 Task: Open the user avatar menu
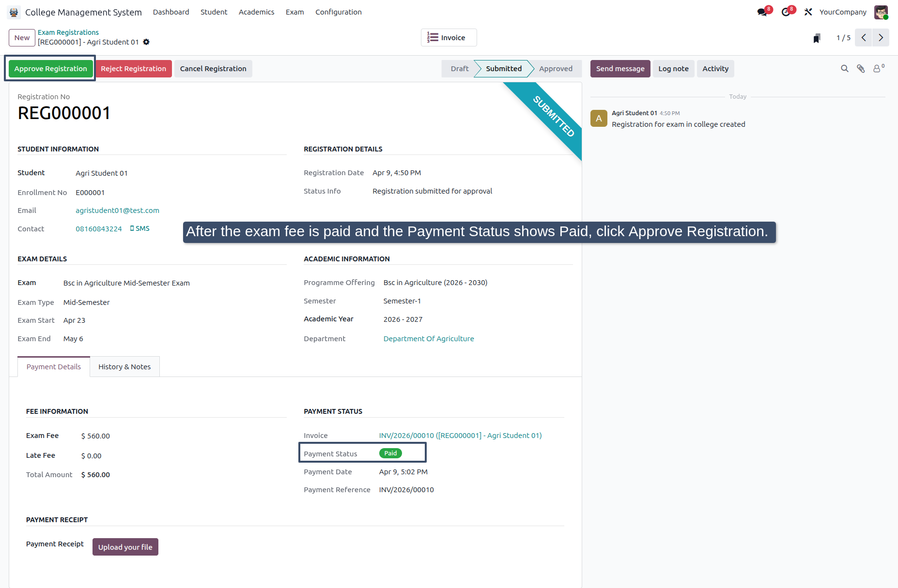coord(881,12)
